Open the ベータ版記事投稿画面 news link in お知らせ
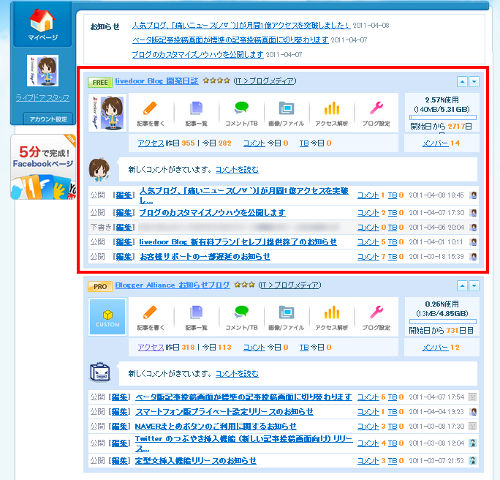 (230, 40)
